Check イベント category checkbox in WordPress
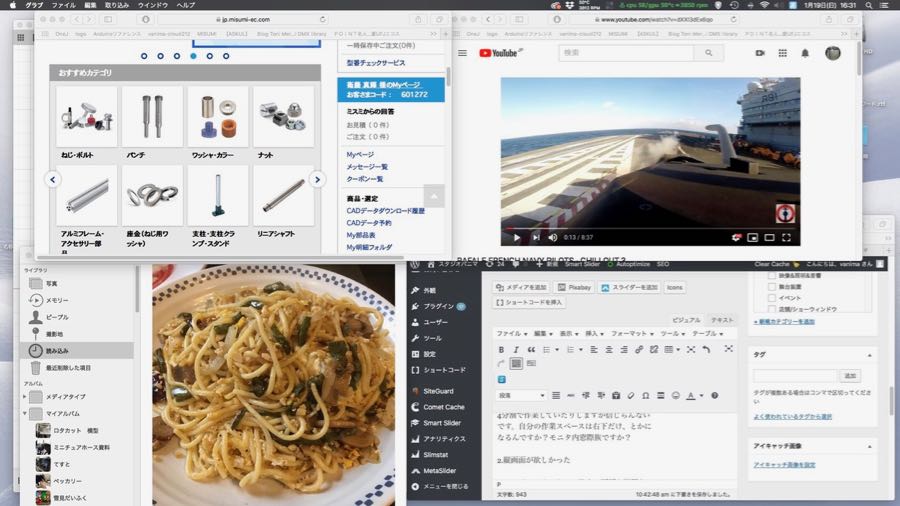The image size is (900, 506). (x=771, y=298)
